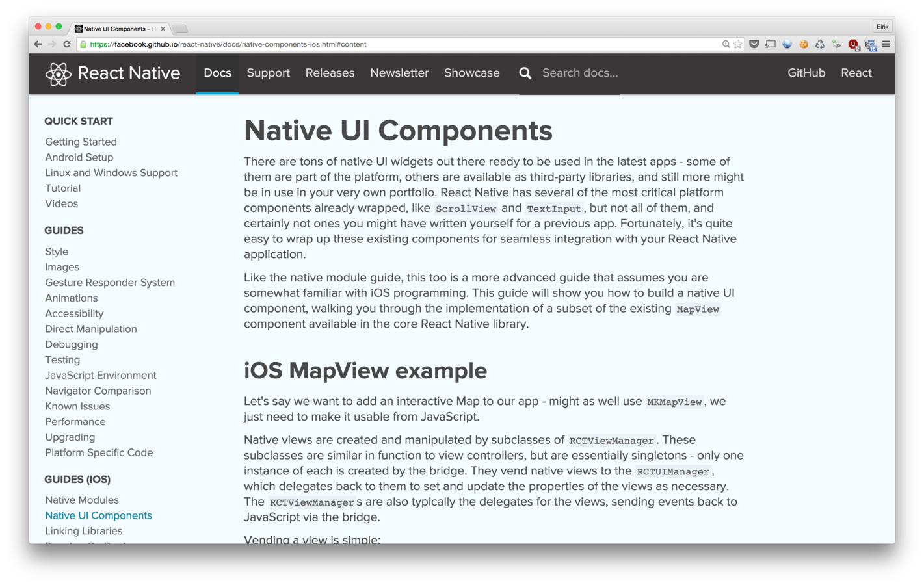Viewport: 924px width, 585px height.
Task: Click the Native UI Components page heading
Action: point(398,131)
